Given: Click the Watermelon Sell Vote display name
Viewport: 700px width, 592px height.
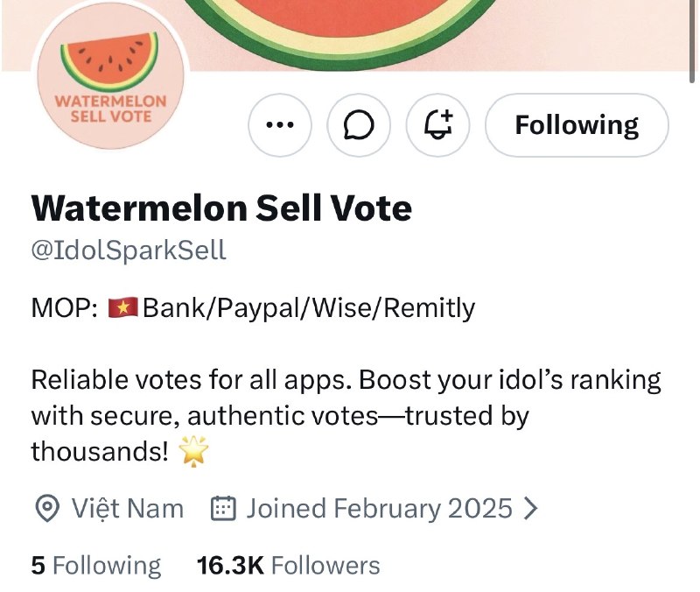Looking at the screenshot, I should 221,208.
